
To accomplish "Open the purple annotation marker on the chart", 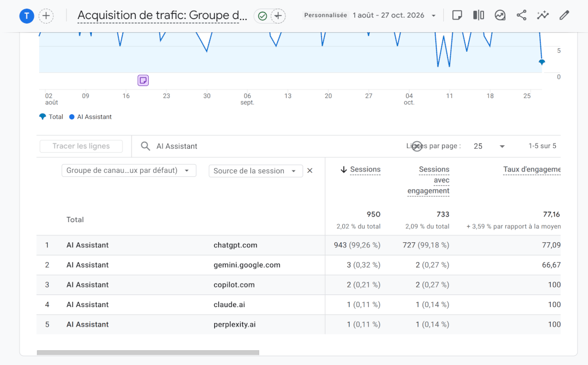I will [143, 80].
